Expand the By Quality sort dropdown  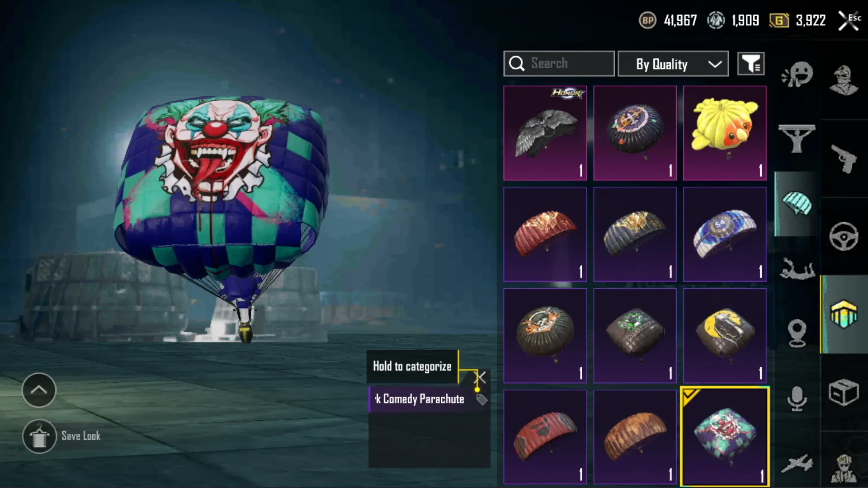tap(673, 64)
